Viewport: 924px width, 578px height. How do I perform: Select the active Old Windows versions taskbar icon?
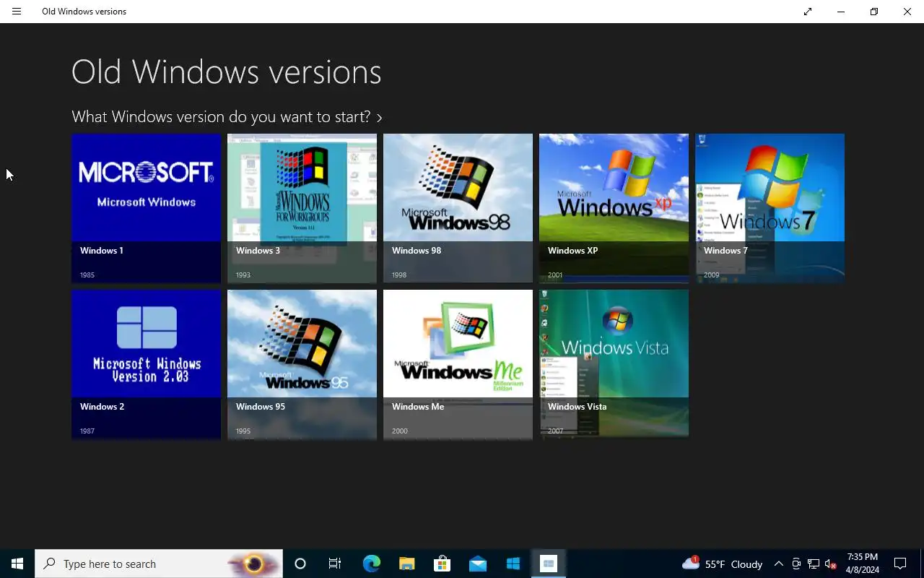click(548, 564)
